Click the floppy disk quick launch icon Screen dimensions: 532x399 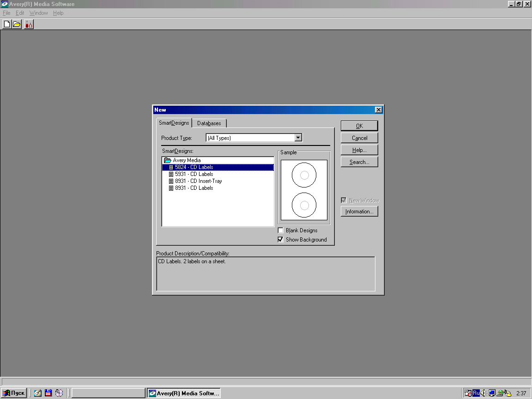coord(48,393)
